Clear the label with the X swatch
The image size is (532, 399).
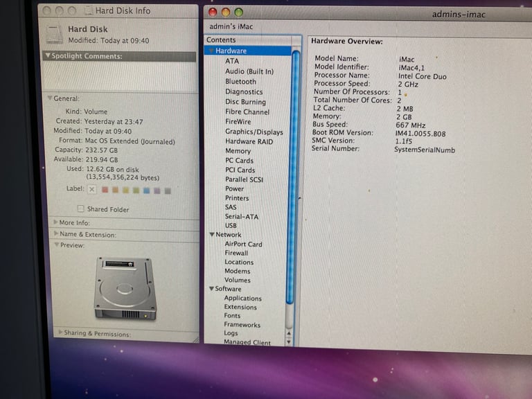pyautogui.click(x=91, y=189)
